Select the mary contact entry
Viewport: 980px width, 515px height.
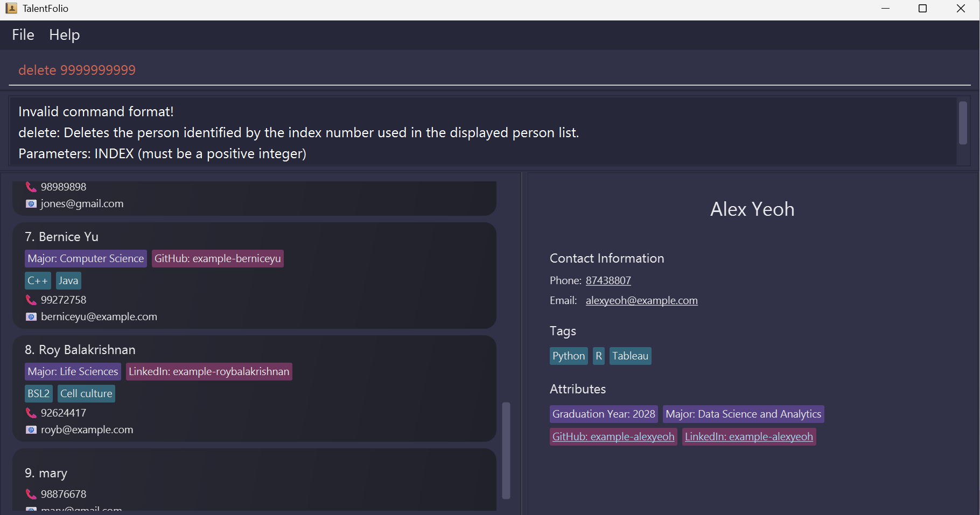coord(254,480)
